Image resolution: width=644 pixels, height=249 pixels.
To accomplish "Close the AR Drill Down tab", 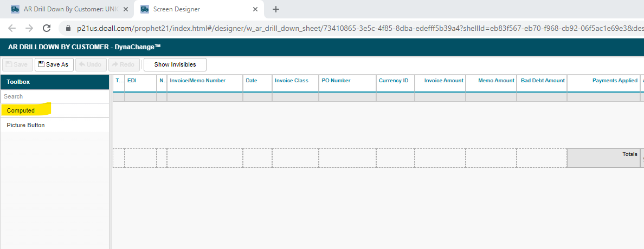I will pos(126,9).
